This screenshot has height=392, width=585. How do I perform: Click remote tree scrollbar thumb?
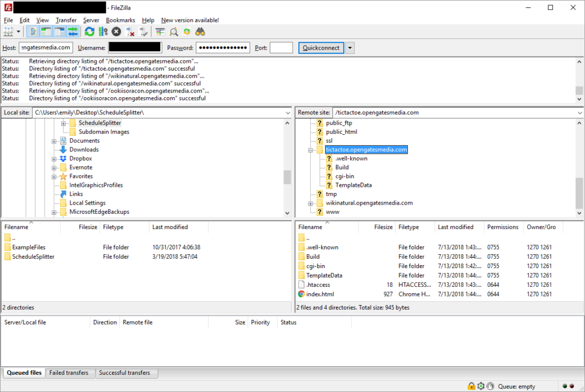pos(579,193)
